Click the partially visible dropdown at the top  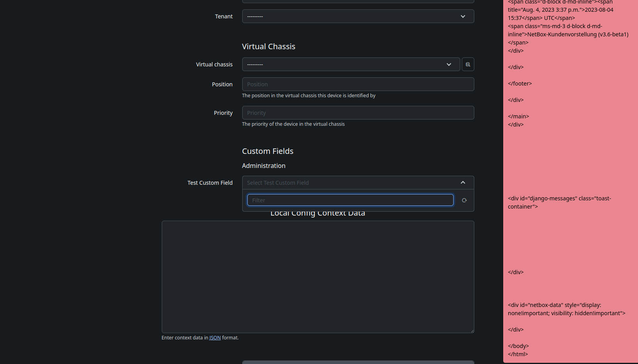[357, 1]
